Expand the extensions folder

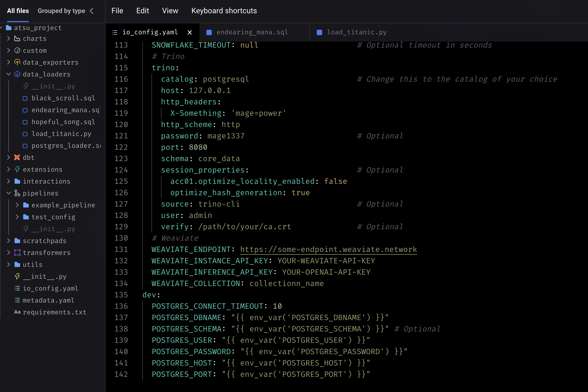click(x=9, y=170)
